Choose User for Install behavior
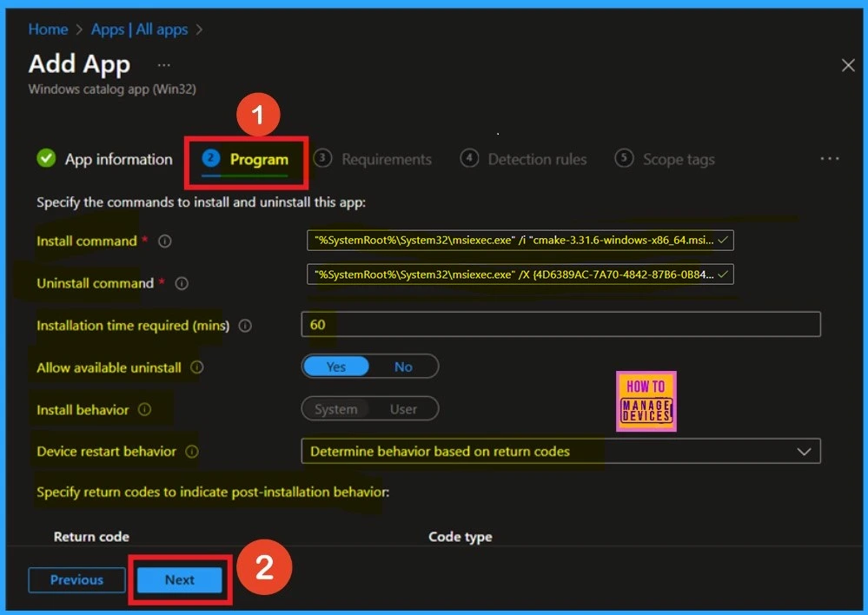Screen dimensions: 868x615 pos(403,409)
